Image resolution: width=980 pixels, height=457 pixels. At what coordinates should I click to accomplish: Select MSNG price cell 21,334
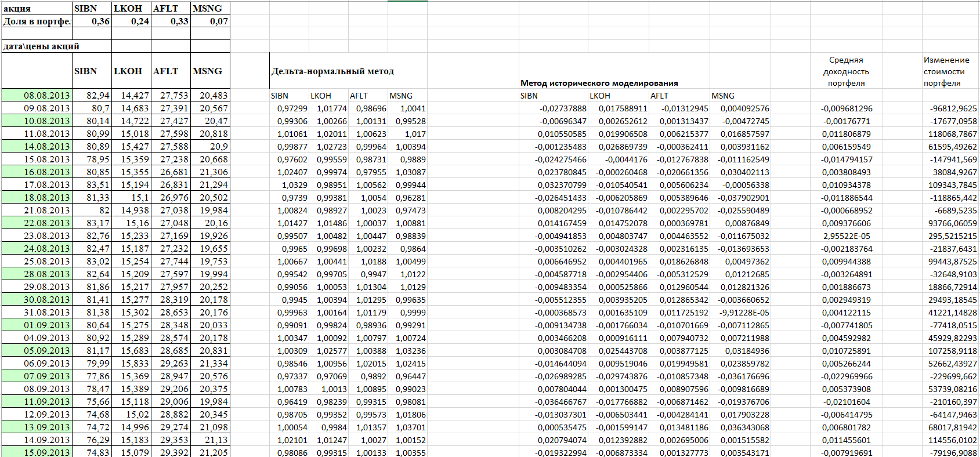(211, 363)
